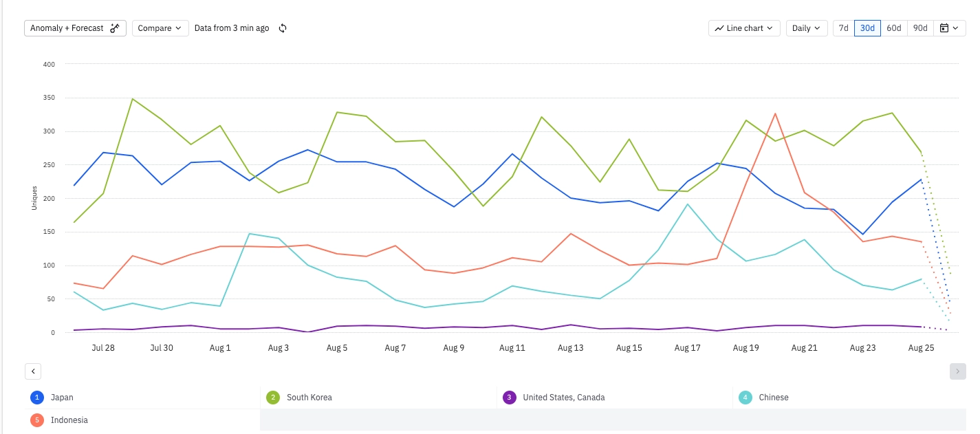
Task: Select the 7d time range
Action: click(x=843, y=28)
